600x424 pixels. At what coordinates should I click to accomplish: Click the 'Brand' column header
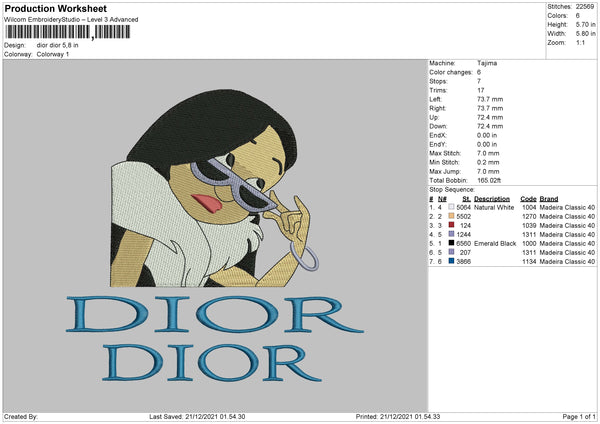coord(549,199)
